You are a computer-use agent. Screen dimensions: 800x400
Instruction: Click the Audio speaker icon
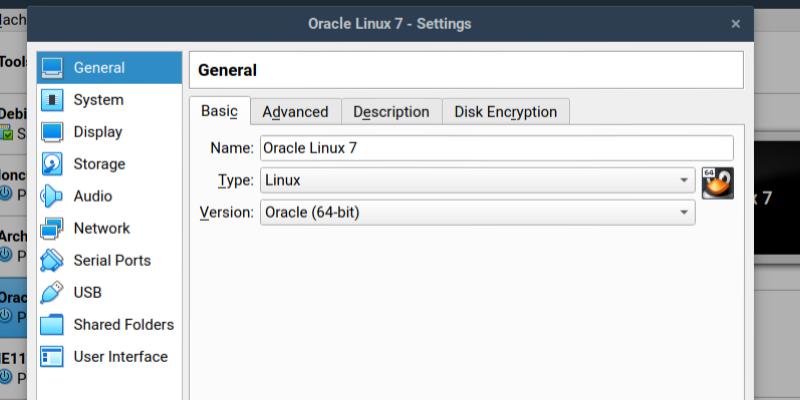pos(53,196)
